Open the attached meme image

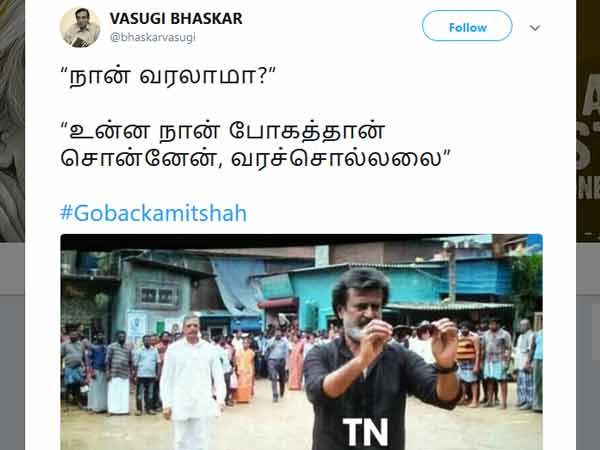[302, 342]
